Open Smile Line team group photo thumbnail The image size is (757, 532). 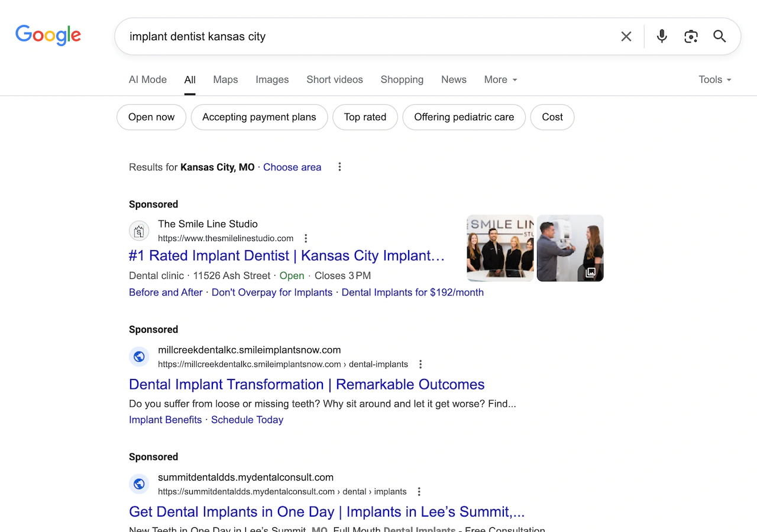click(500, 248)
